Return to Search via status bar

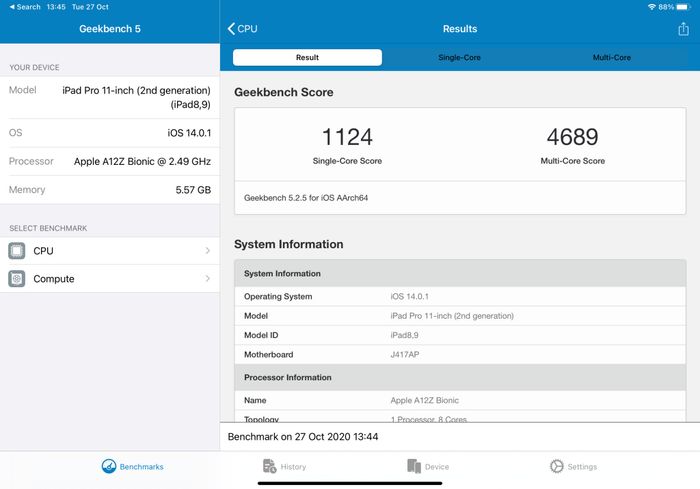click(25, 7)
